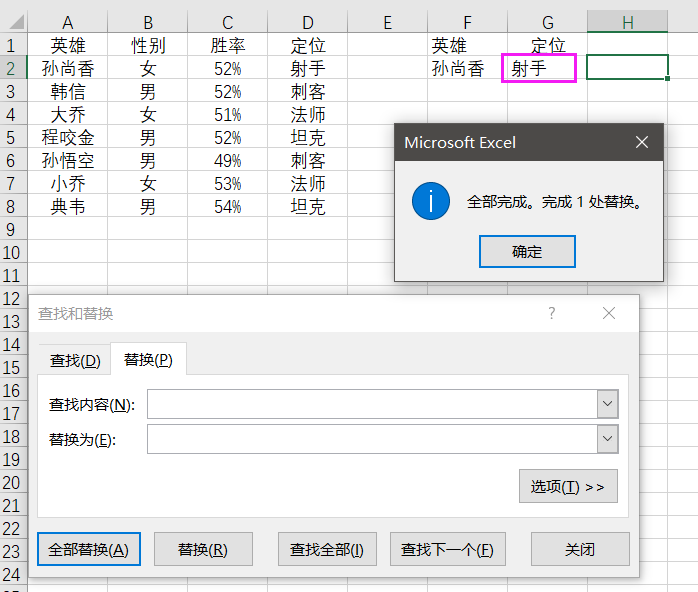Expand 选项(T) >> options
This screenshot has height=592, width=698.
pyautogui.click(x=568, y=486)
